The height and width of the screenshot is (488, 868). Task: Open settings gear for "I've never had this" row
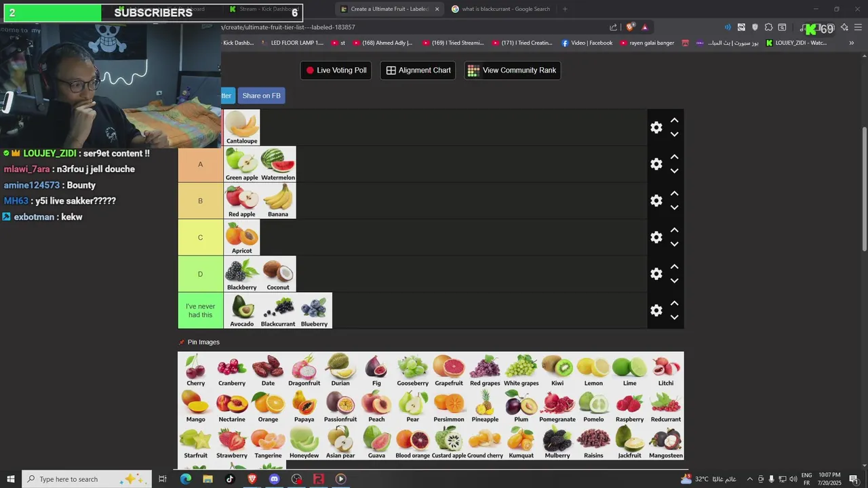(x=656, y=310)
